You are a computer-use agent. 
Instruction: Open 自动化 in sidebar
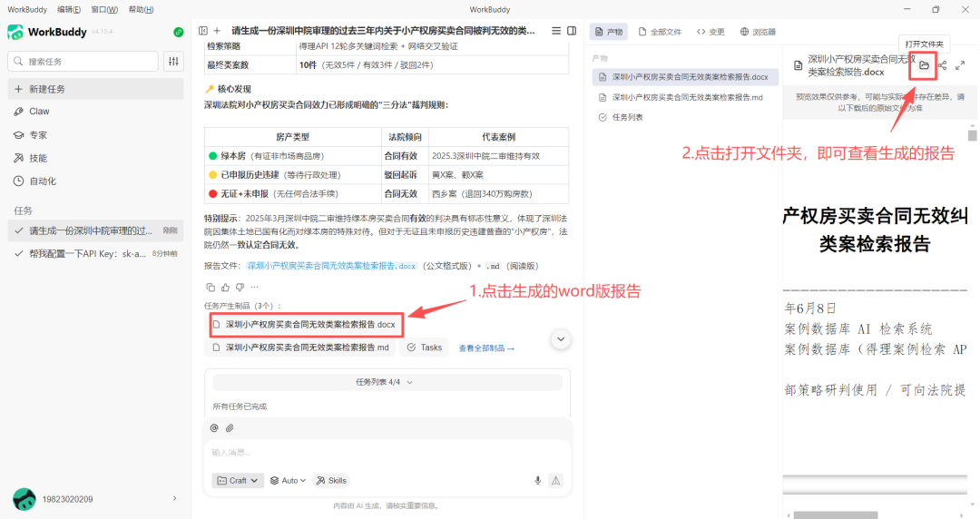tap(95, 181)
